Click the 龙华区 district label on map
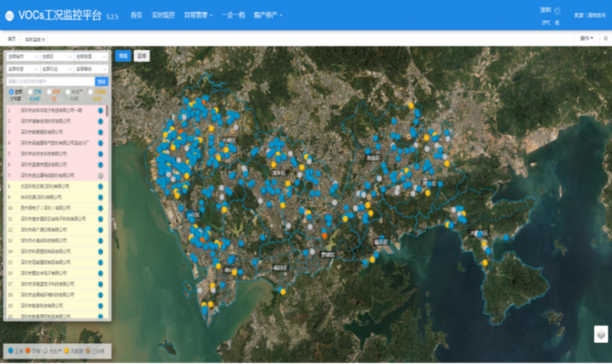 coord(279,173)
